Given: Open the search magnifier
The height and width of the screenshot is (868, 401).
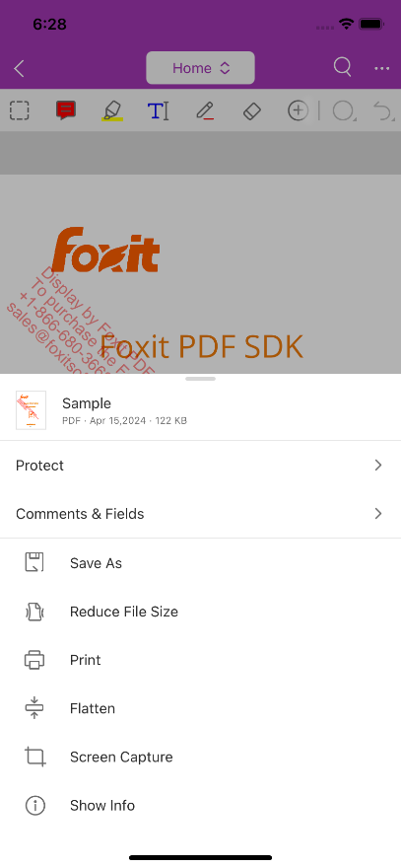Looking at the screenshot, I should click(x=342, y=67).
